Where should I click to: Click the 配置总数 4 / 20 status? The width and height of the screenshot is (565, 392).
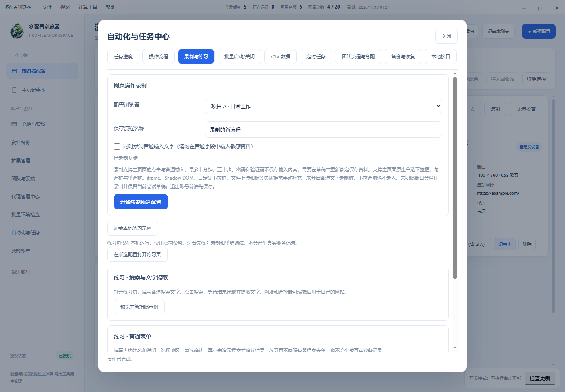(x=324, y=7)
